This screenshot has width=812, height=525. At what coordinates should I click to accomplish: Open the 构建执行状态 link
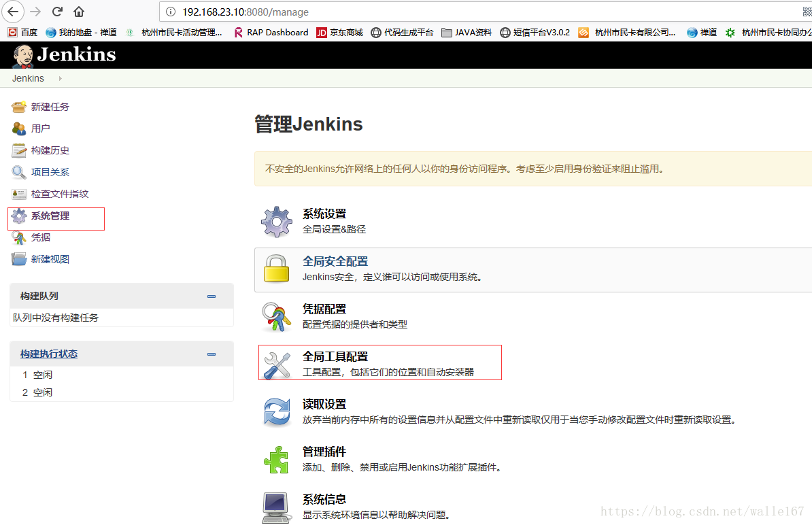click(x=49, y=354)
